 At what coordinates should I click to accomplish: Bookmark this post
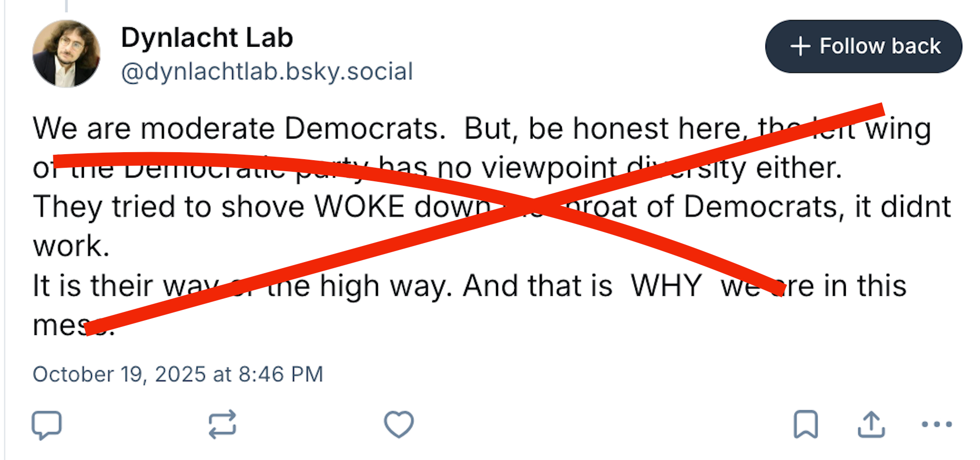[x=806, y=425]
